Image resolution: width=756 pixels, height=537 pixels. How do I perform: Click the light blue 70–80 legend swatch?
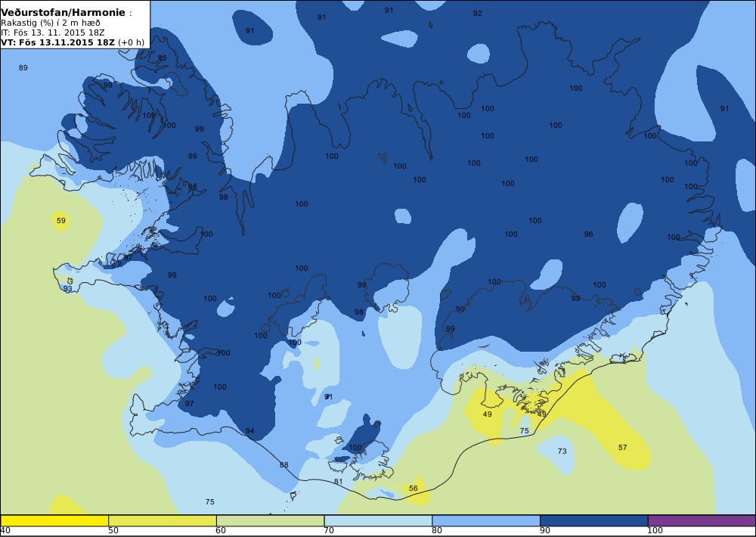pyautogui.click(x=379, y=520)
